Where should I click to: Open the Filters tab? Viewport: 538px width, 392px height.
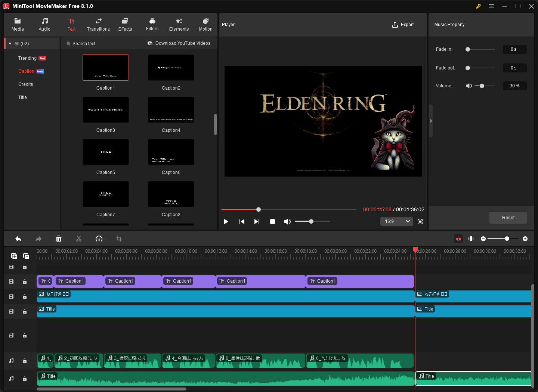(x=152, y=25)
